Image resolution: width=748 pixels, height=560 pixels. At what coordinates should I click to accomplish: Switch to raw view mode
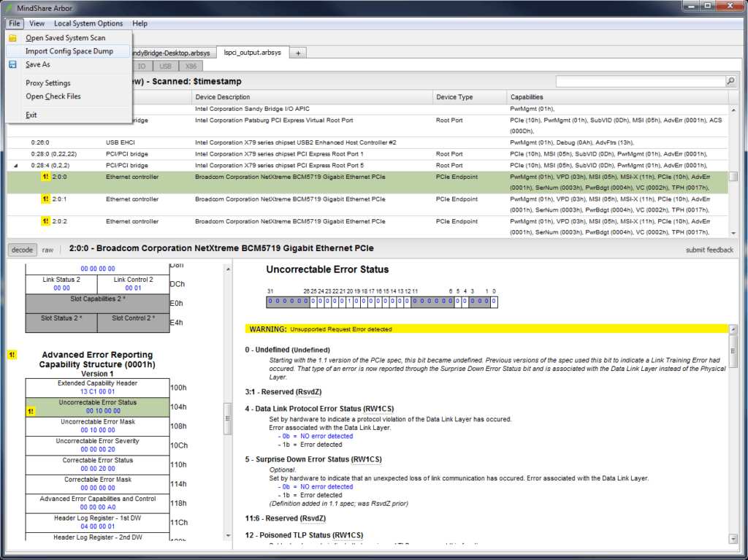tap(47, 250)
